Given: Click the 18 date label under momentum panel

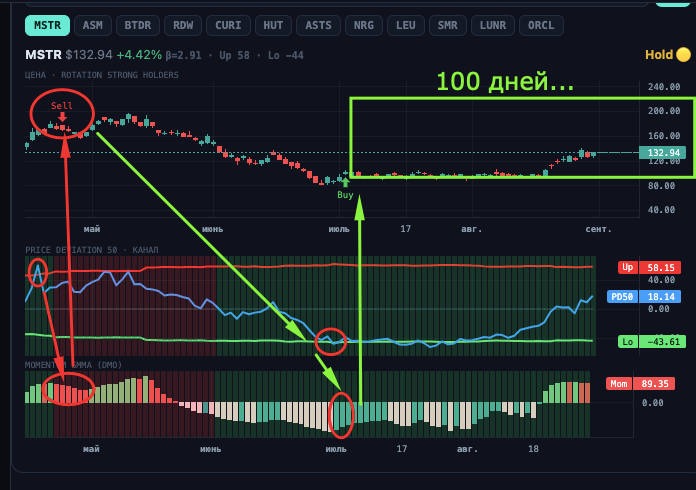Looking at the screenshot, I should point(533,449).
